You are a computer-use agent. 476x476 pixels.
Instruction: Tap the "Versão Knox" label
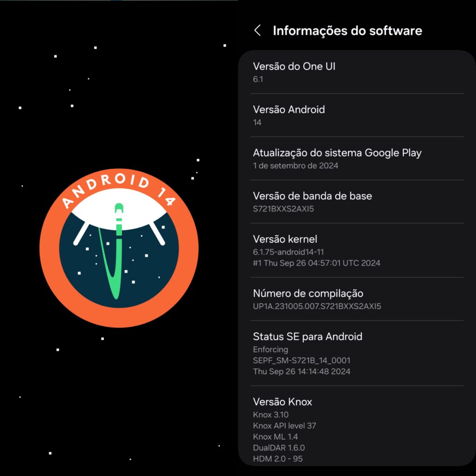pyautogui.click(x=283, y=402)
